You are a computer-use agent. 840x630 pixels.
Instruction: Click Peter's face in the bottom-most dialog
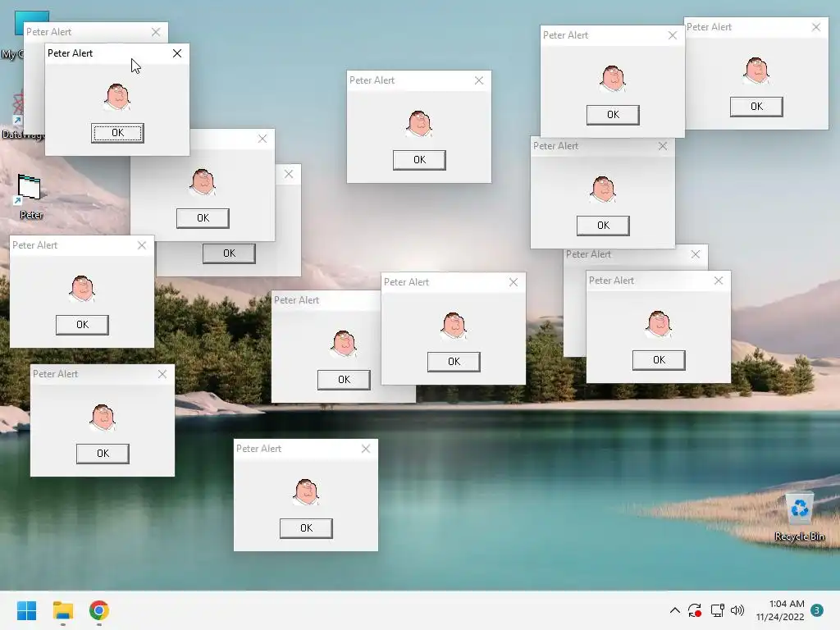(x=307, y=492)
